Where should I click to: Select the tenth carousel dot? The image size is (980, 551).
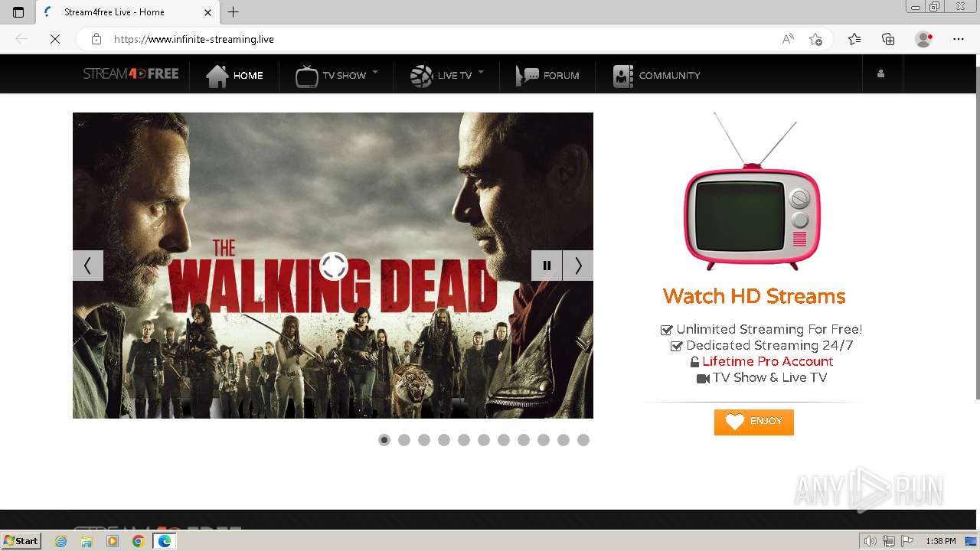[x=563, y=440]
